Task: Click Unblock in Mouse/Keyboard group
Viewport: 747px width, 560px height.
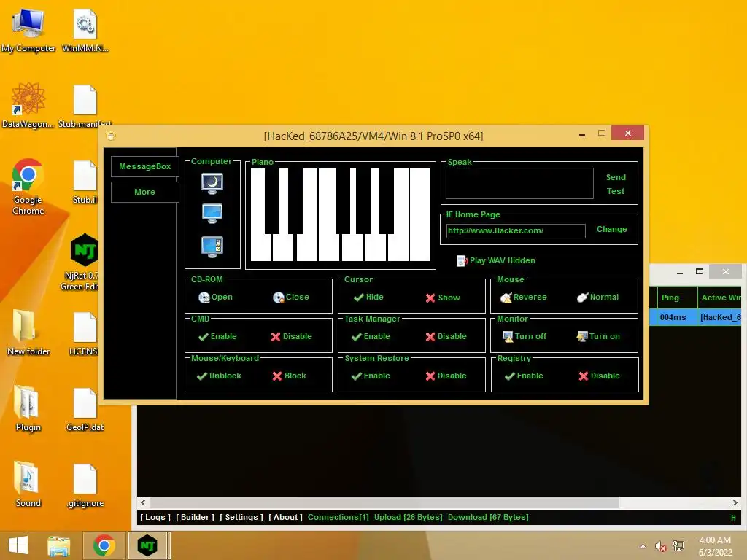Action: click(219, 376)
